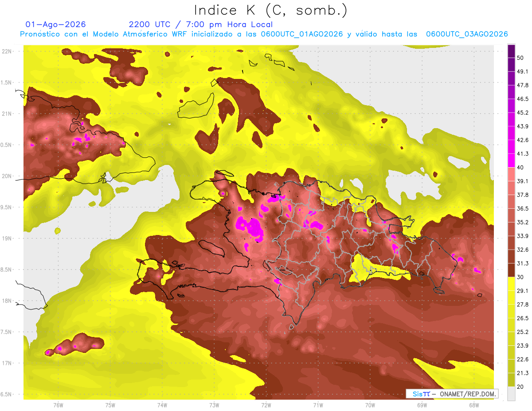The width and height of the screenshot is (532, 411).
Task: Select the dark brown swatch between 30 and 31.3
Action: point(511,270)
